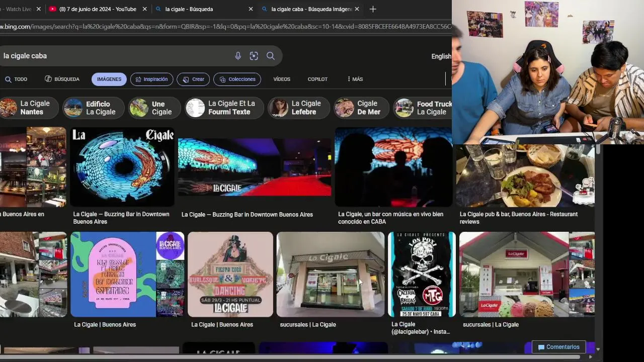
Task: Open the BÚSQUEDA category
Action: pos(62,79)
